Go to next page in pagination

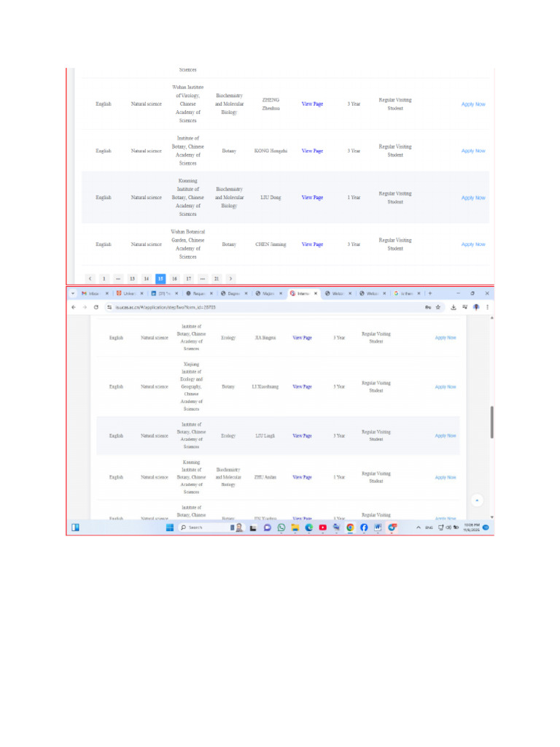click(230, 279)
